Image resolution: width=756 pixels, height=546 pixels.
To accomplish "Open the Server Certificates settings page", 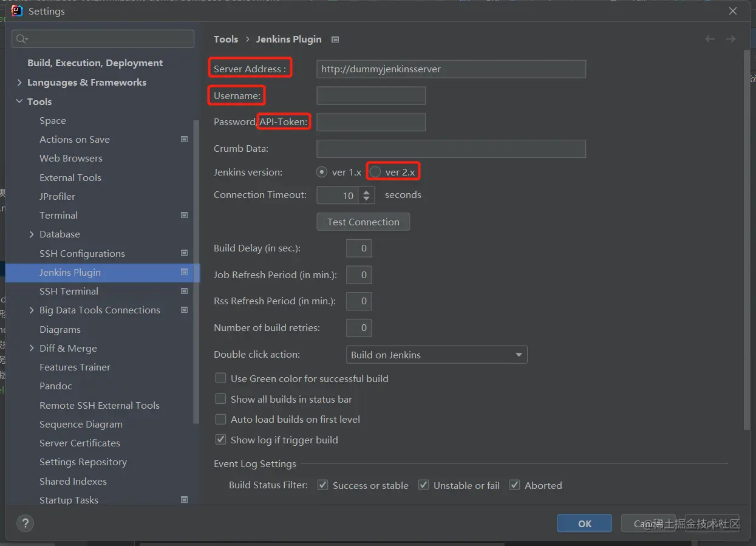I will pyautogui.click(x=80, y=443).
